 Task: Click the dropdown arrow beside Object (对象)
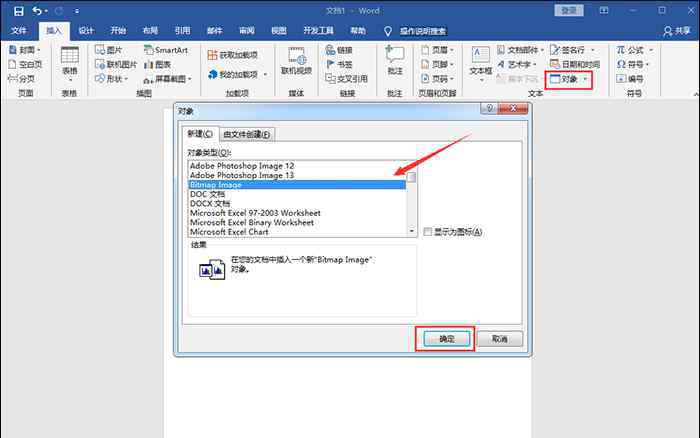click(585, 79)
